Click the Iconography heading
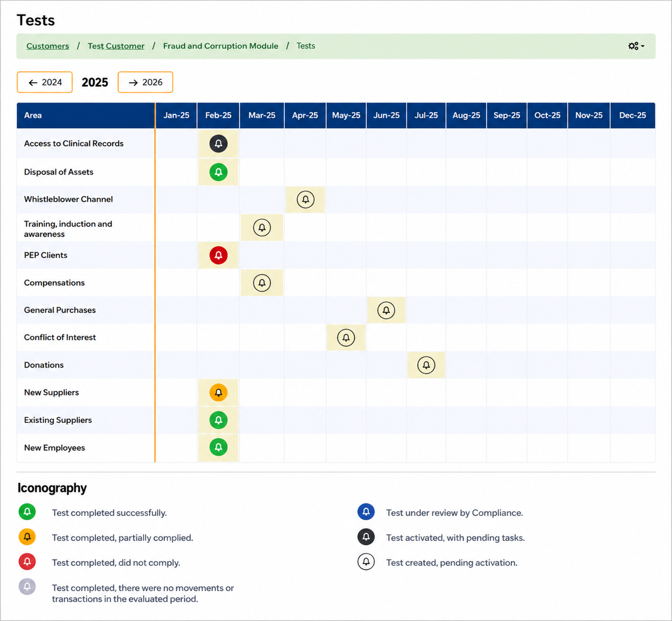Screen dimensions: 672x621 [52, 488]
